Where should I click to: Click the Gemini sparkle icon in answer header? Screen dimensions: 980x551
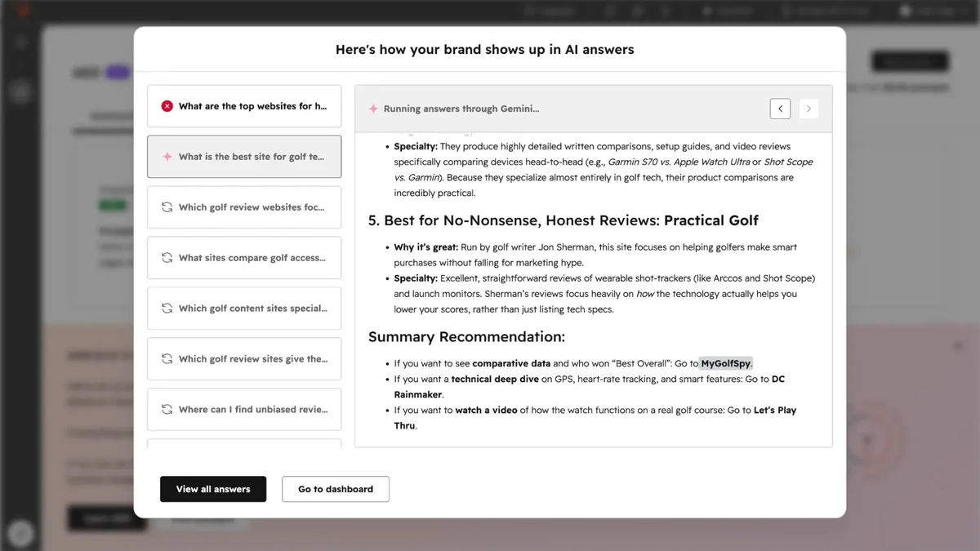click(x=373, y=109)
